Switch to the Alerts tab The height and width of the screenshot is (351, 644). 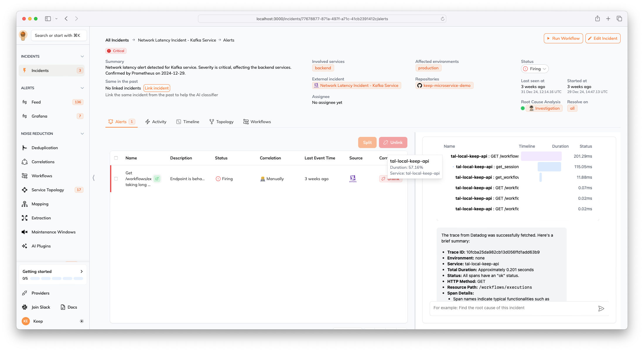[x=121, y=122]
